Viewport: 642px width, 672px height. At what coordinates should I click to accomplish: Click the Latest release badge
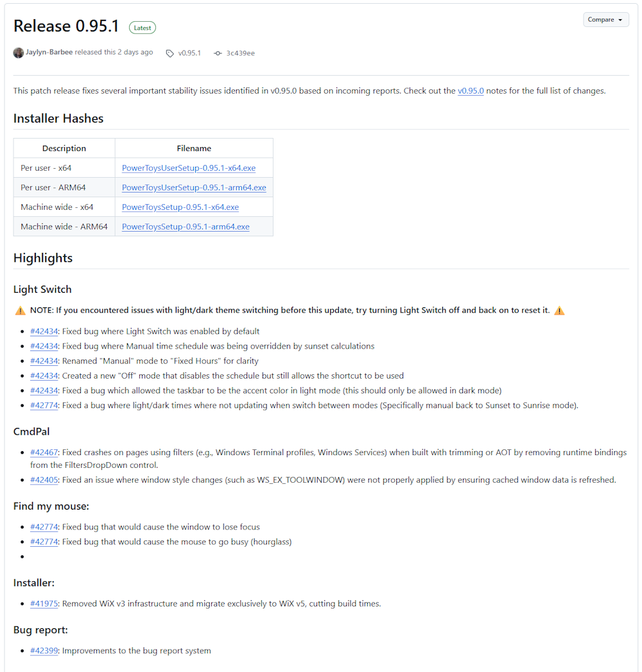click(143, 28)
